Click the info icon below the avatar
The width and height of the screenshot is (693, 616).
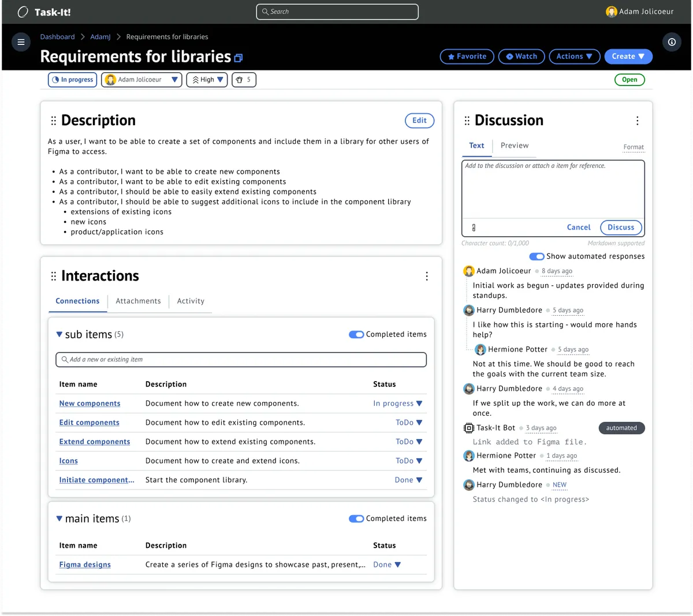click(x=672, y=42)
